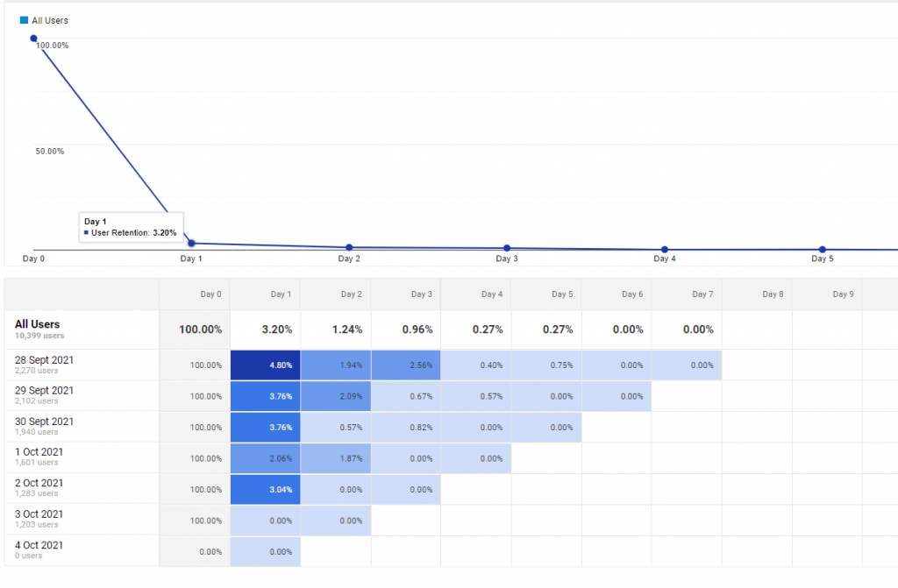898x588 pixels.
Task: Click the Day 5 chart data point
Action: [x=823, y=250]
